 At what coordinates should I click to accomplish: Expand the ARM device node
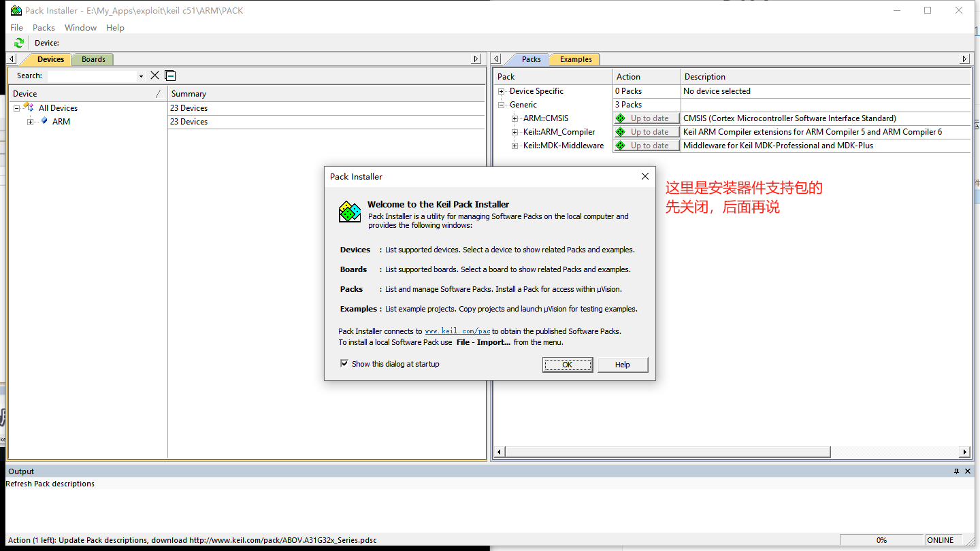pos(30,122)
